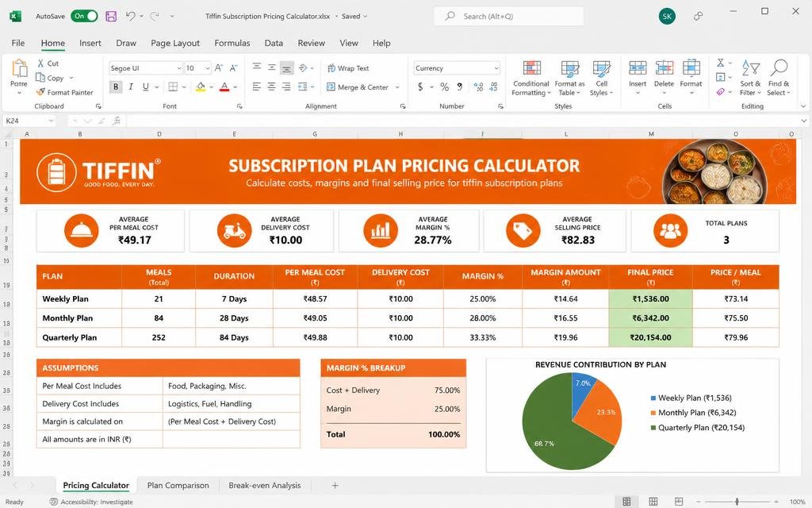Toggle Bold formatting button
This screenshot has height=508, width=812.
tap(116, 87)
